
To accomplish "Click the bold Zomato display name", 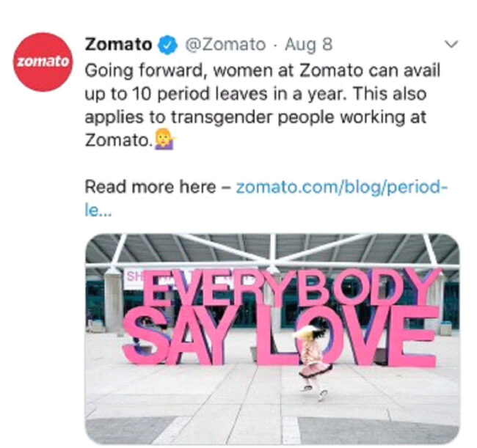I will point(118,45).
